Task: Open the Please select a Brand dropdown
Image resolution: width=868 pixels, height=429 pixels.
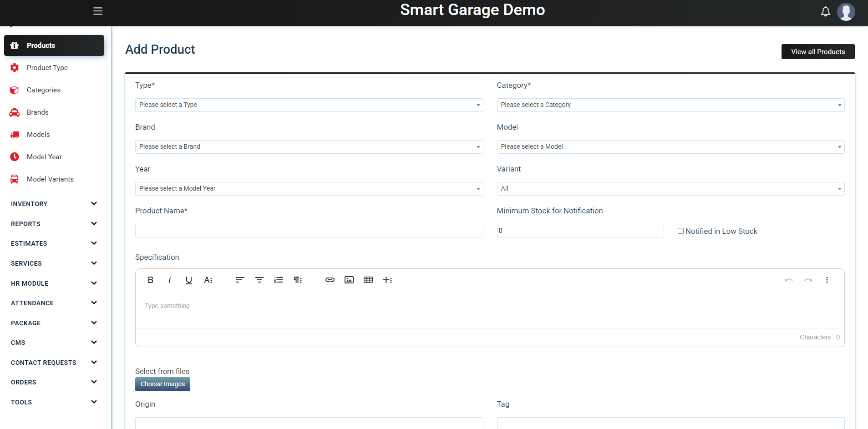Action: (309, 146)
